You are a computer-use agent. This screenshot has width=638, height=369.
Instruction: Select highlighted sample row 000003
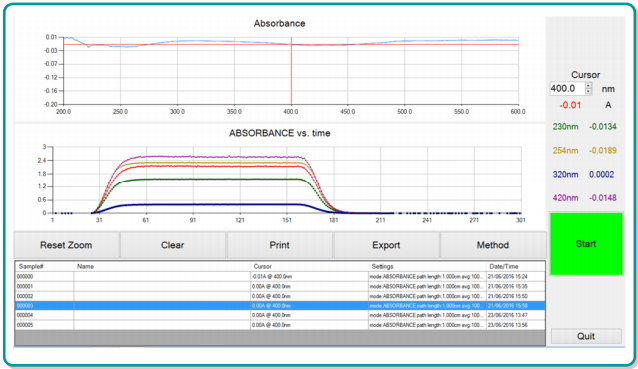click(x=280, y=306)
